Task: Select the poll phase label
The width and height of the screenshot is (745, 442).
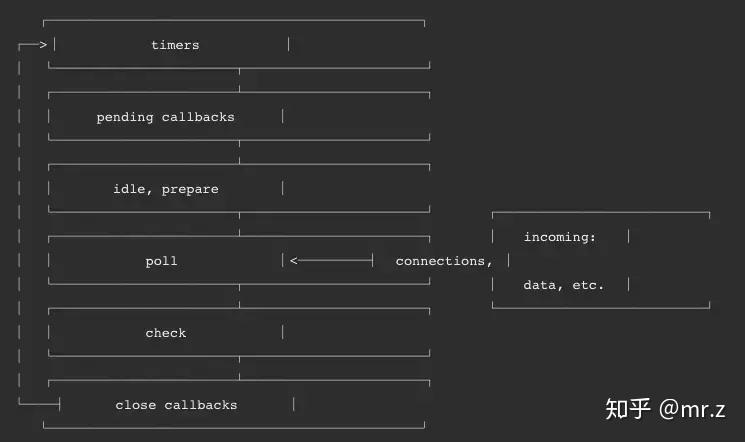Action: (x=161, y=261)
